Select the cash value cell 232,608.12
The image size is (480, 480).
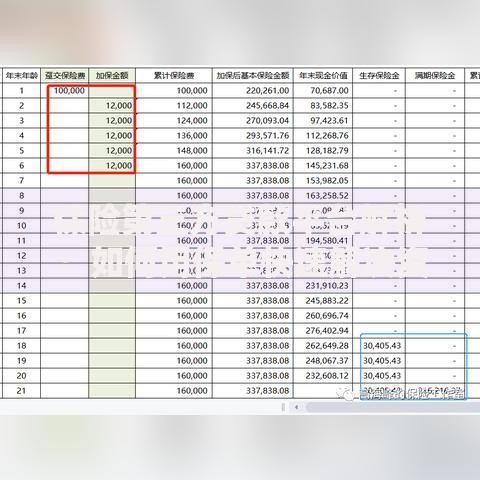[323, 376]
